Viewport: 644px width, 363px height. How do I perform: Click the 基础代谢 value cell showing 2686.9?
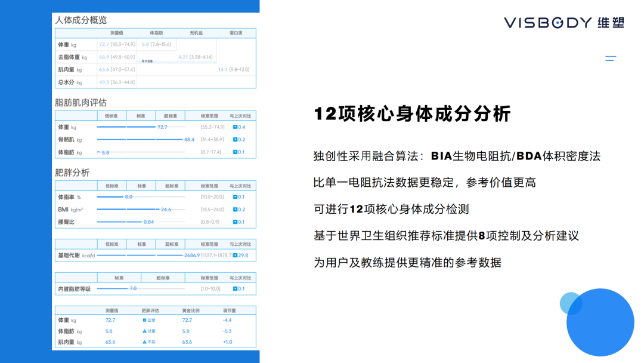tap(191, 254)
